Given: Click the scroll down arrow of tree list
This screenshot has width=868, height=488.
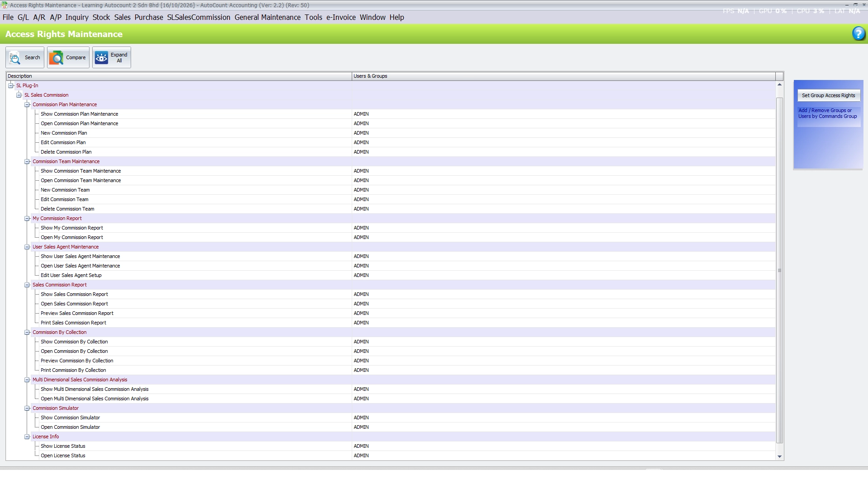Looking at the screenshot, I should [x=779, y=456].
